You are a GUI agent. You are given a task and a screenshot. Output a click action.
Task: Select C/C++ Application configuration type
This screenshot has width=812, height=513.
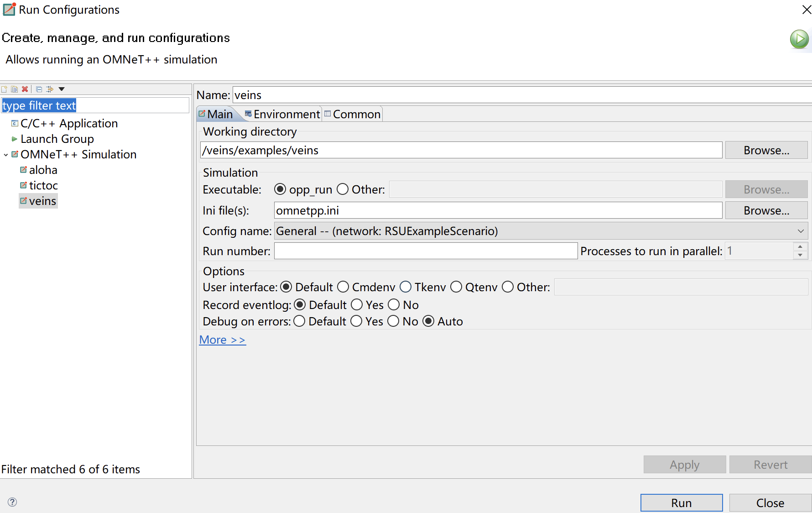point(69,123)
